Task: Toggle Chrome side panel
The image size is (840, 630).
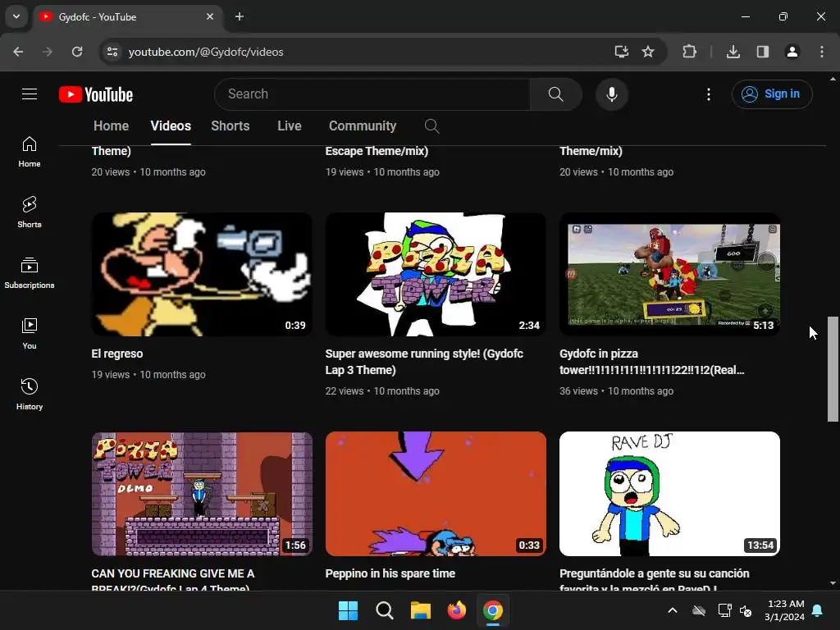Action: click(x=763, y=52)
